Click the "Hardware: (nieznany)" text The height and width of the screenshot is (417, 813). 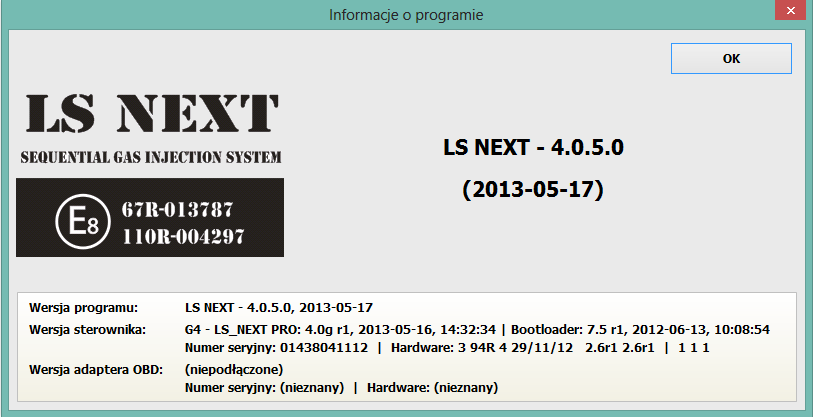tap(432, 388)
